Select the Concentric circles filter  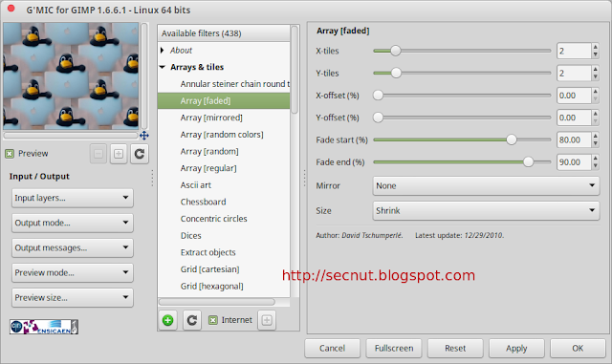[224, 219]
